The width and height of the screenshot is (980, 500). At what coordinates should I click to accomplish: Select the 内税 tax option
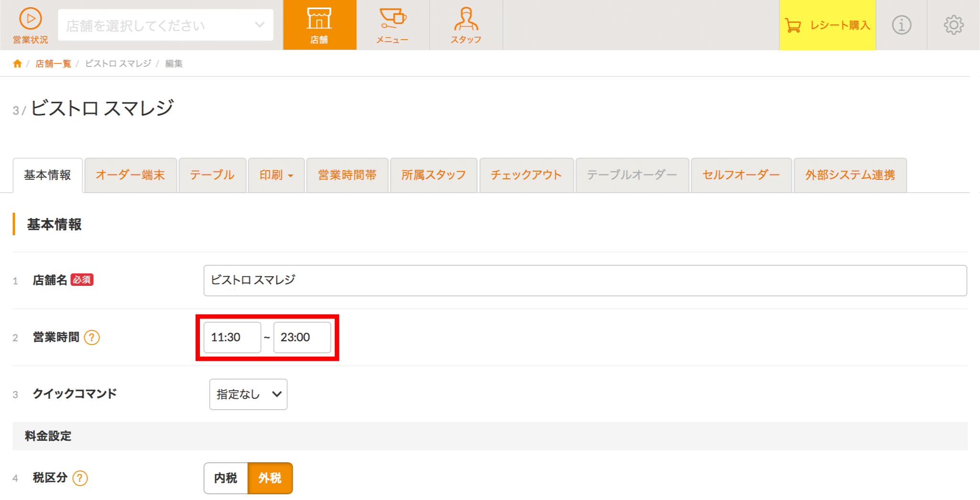coord(226,478)
